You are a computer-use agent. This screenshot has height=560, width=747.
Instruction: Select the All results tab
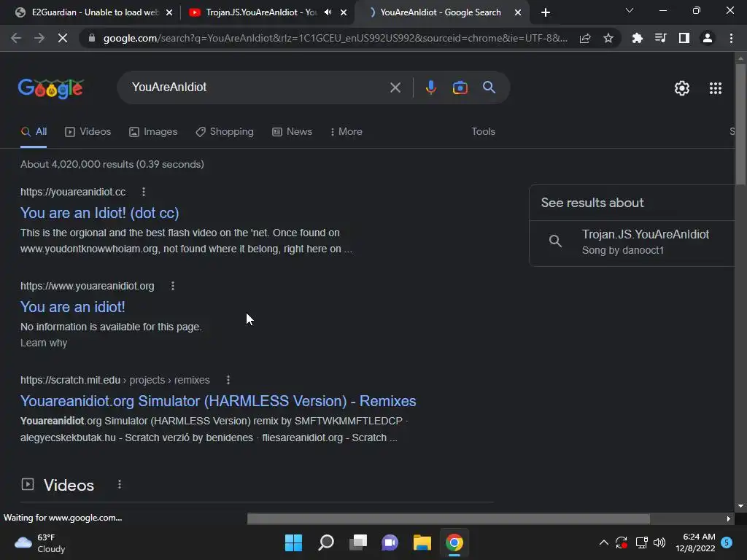34,132
